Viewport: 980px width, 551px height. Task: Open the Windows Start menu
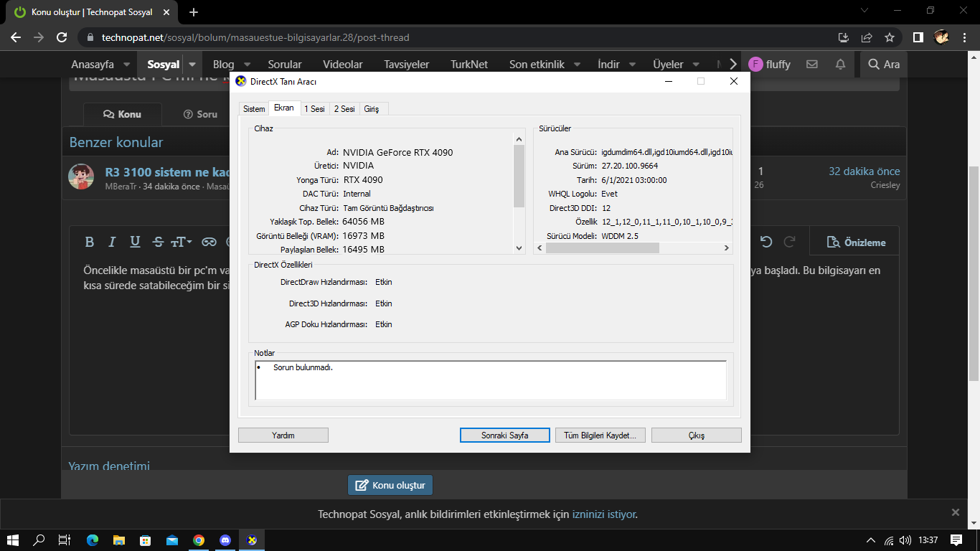click(x=12, y=540)
